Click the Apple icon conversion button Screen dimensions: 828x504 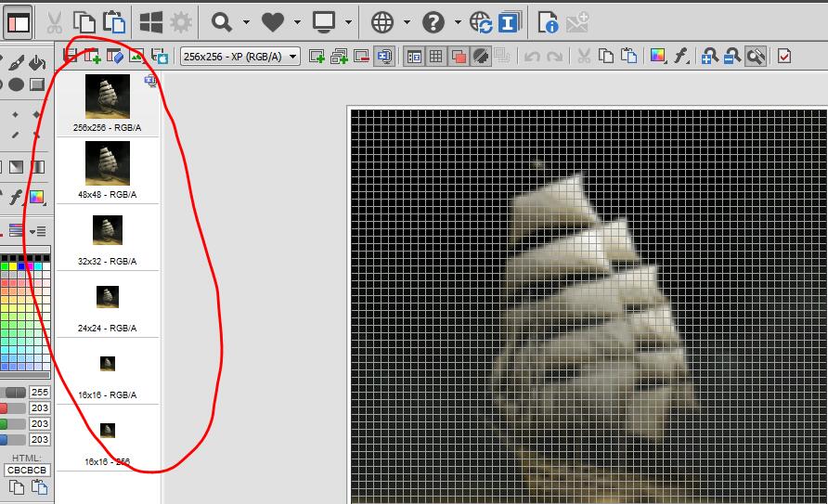tap(159, 56)
